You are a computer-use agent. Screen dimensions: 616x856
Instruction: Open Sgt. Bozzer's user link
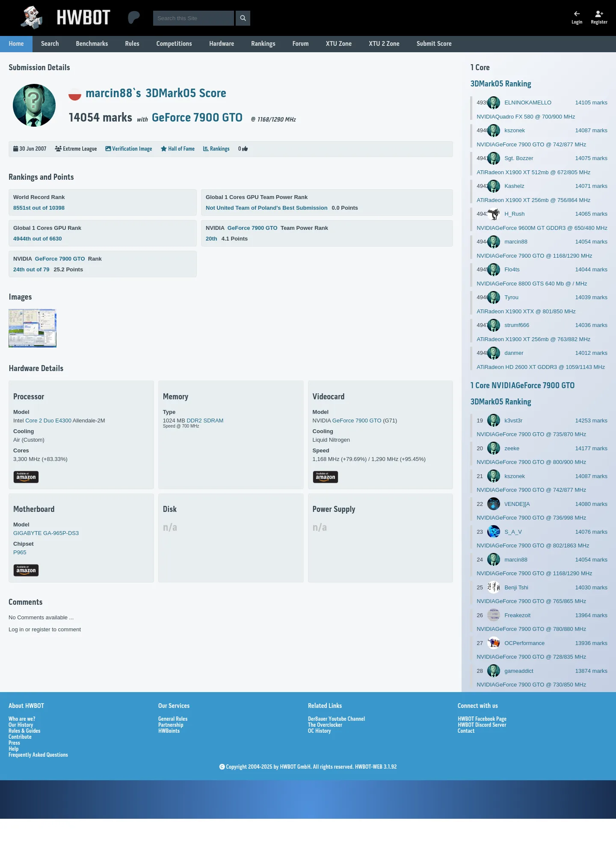point(519,158)
